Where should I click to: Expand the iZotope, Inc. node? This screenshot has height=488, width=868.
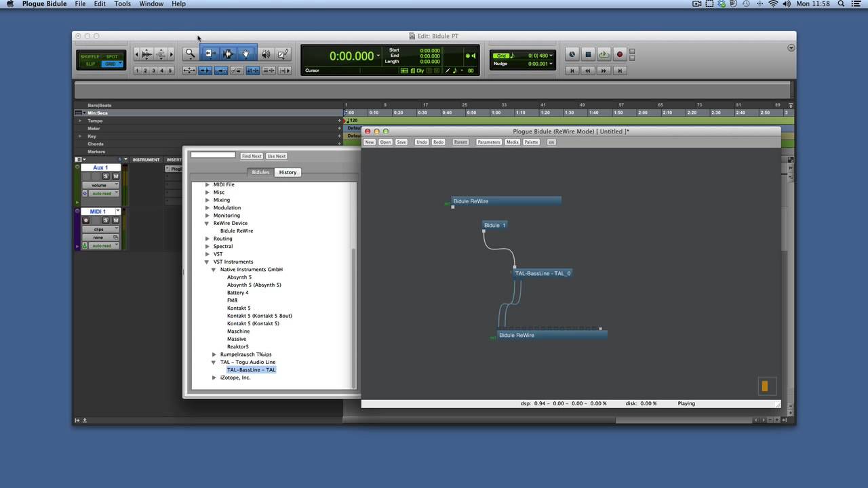click(214, 378)
